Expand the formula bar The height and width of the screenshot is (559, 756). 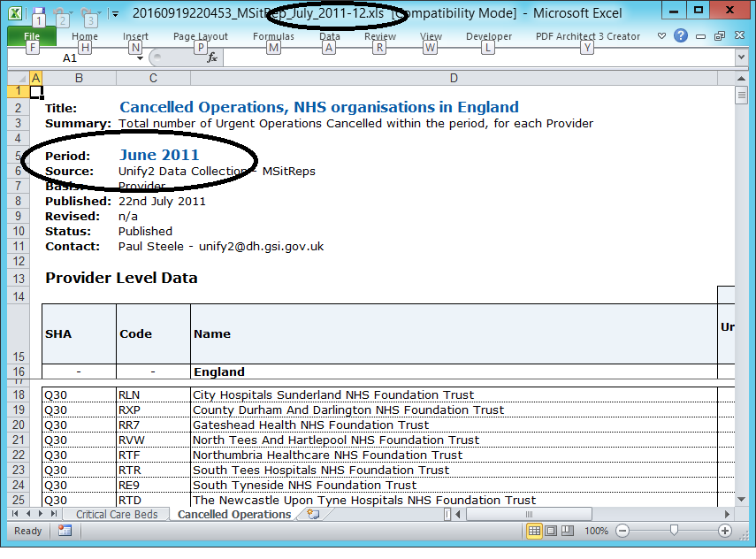(x=741, y=57)
